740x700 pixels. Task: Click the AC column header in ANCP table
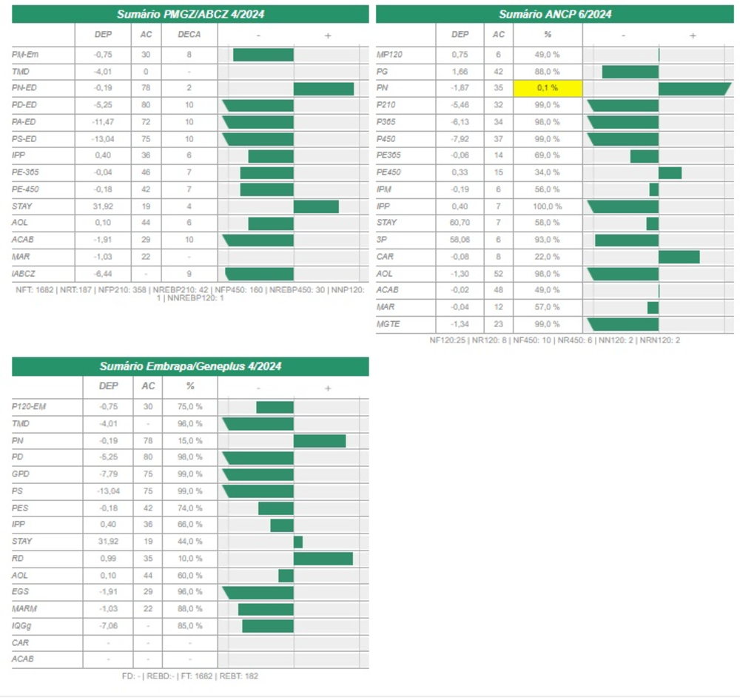pyautogui.click(x=498, y=35)
